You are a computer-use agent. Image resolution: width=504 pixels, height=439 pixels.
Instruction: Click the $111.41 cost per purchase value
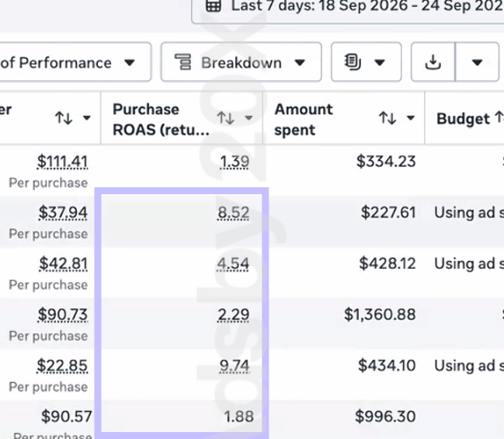(x=62, y=162)
